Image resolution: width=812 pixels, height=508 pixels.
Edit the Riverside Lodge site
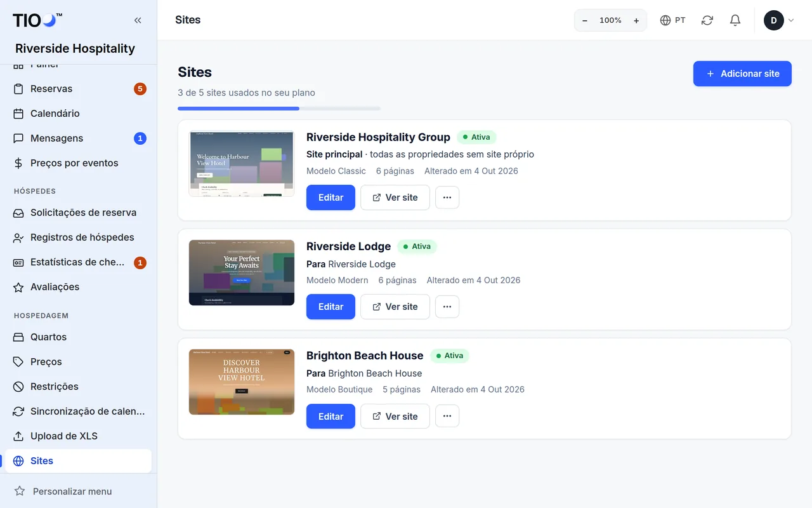click(331, 307)
